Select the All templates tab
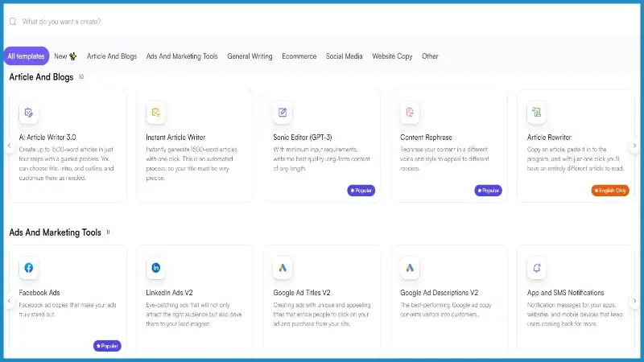This screenshot has height=362, width=644. click(x=26, y=56)
